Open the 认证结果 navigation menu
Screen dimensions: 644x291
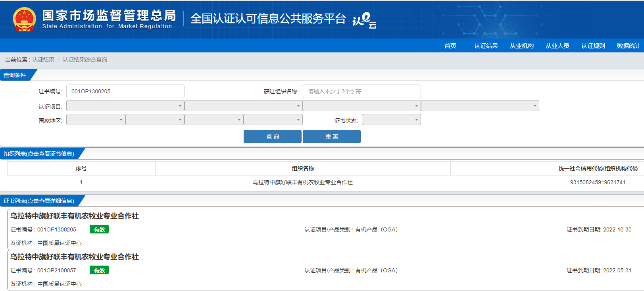(486, 46)
